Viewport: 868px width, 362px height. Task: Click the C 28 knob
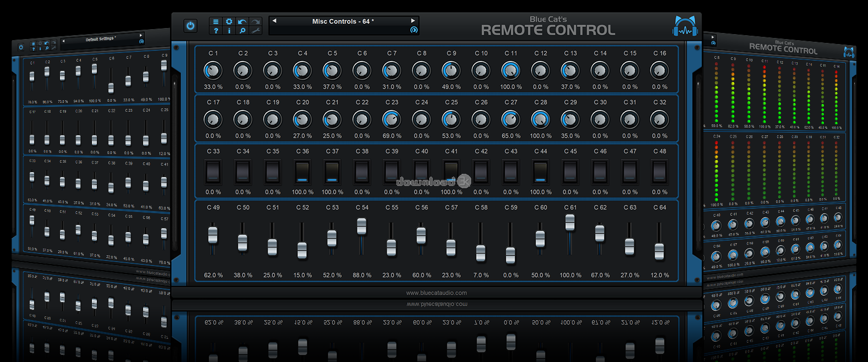pos(541,119)
